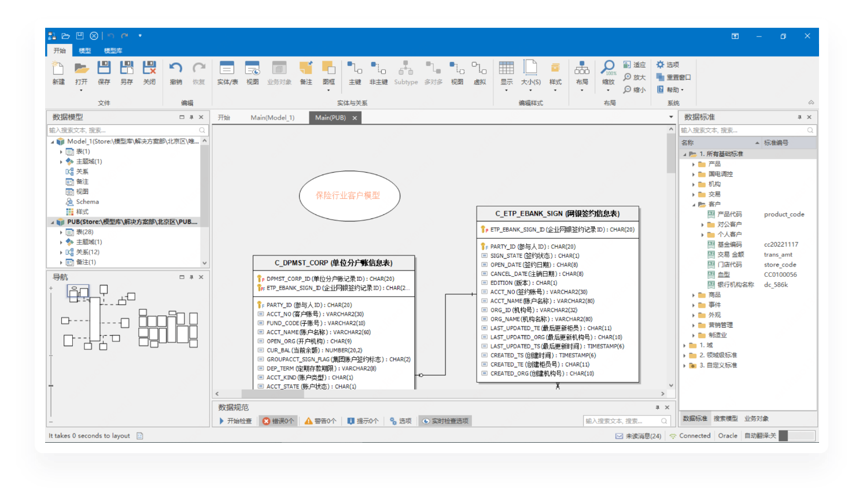Screen dimensions: 863x504
Task: Switch to 模型 ribbon tab
Action: [x=85, y=51]
